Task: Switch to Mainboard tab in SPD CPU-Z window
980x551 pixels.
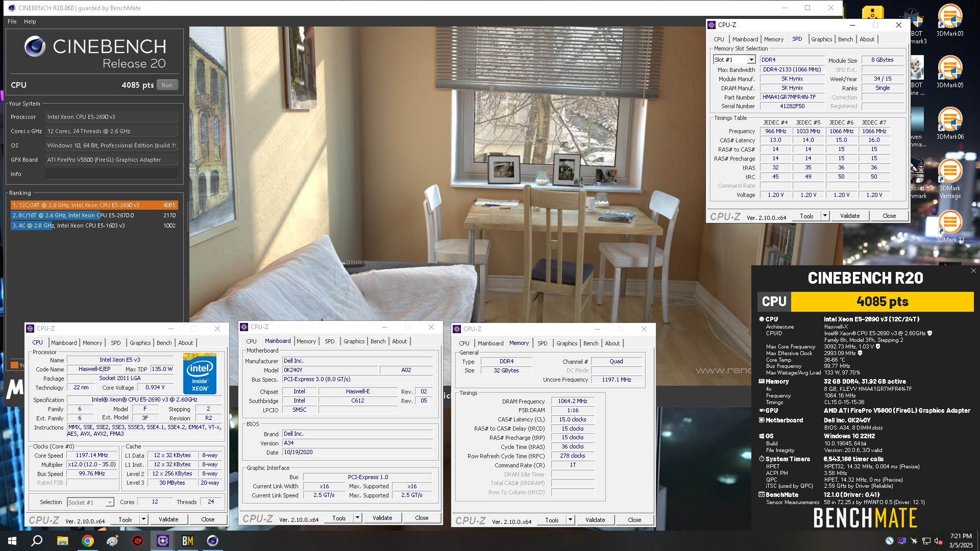Action: tap(745, 39)
